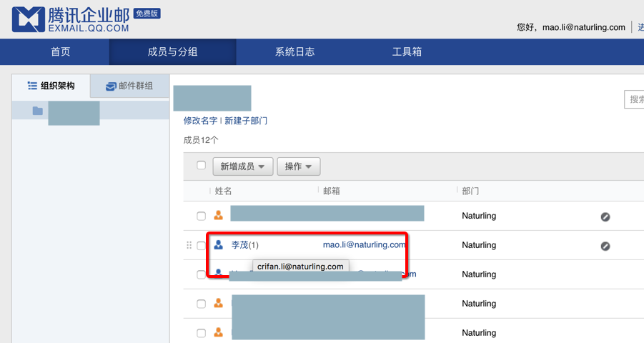Check the fourth member row checkbox
Screen dimensions: 644x343
[x=202, y=304]
